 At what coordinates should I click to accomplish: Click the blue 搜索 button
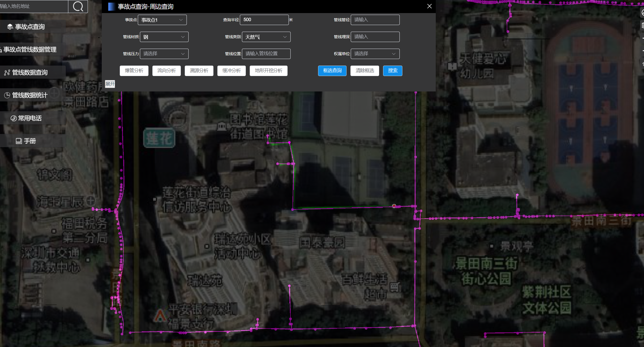pos(392,71)
